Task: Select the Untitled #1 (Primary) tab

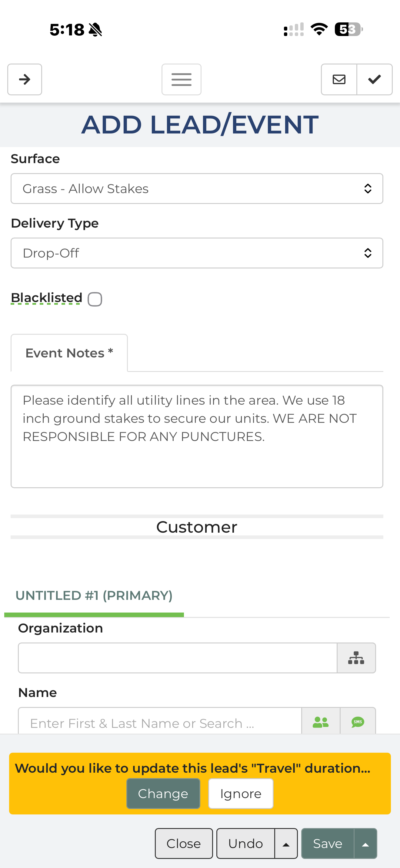Action: pos(94,596)
